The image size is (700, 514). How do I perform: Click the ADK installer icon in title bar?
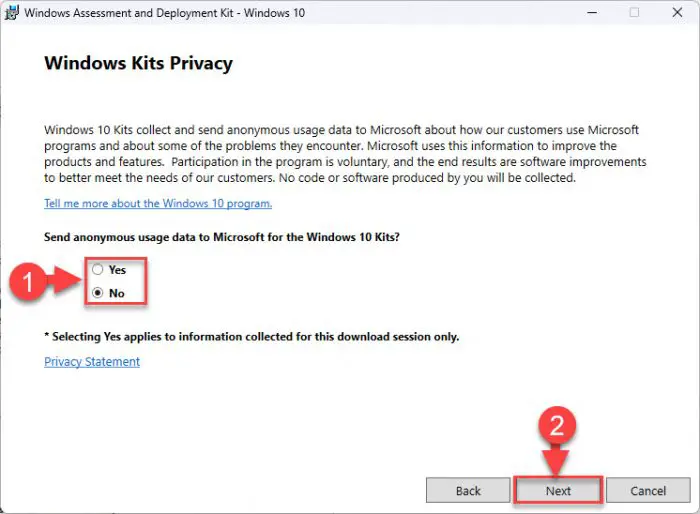(12, 13)
